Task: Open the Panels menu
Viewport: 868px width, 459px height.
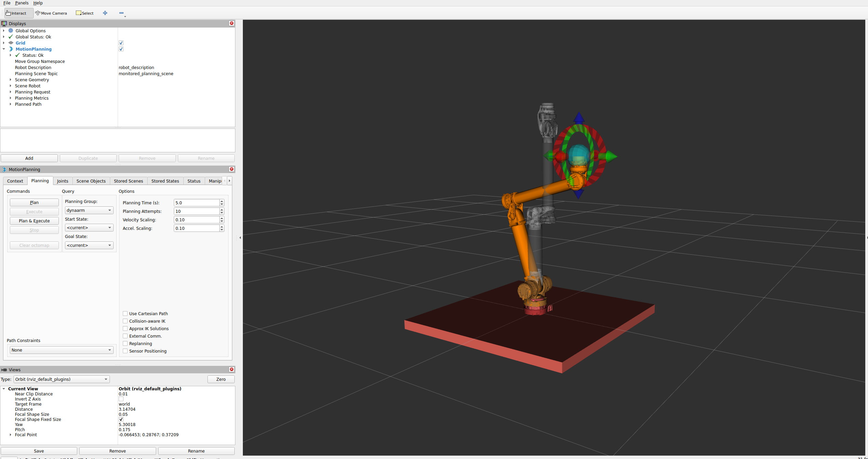Action: click(22, 3)
